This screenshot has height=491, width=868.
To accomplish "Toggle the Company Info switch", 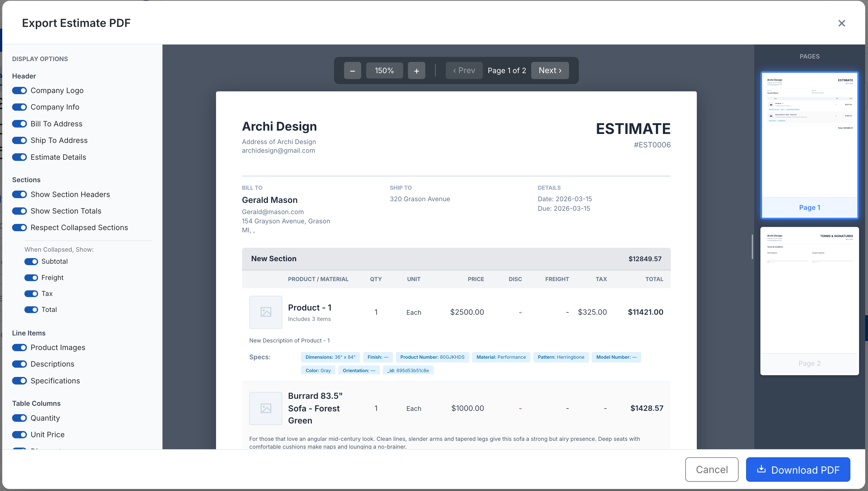I will 20,107.
